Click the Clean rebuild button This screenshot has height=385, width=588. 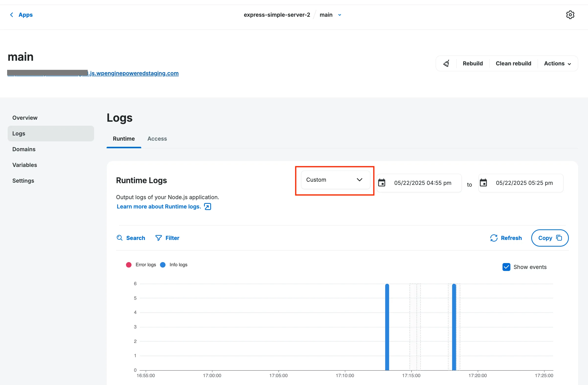pos(513,63)
